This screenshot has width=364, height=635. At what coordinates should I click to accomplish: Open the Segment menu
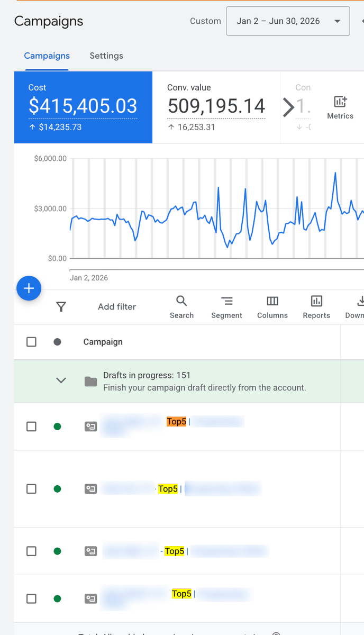coord(226,307)
